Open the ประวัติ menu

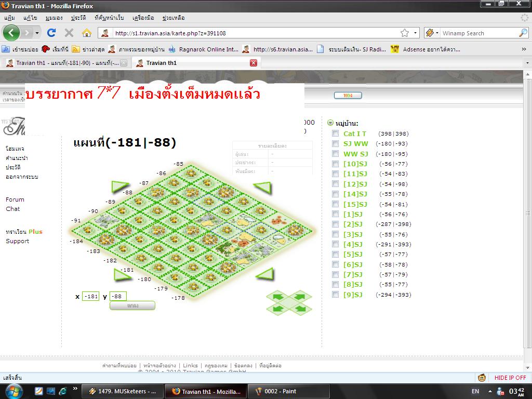coord(78,18)
